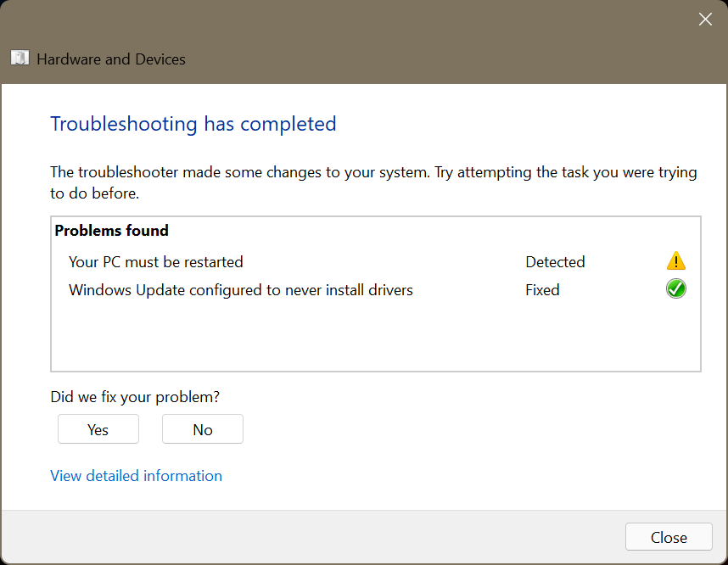Viewport: 728px width, 565px height.
Task: Open View detailed information link
Action: tap(136, 475)
